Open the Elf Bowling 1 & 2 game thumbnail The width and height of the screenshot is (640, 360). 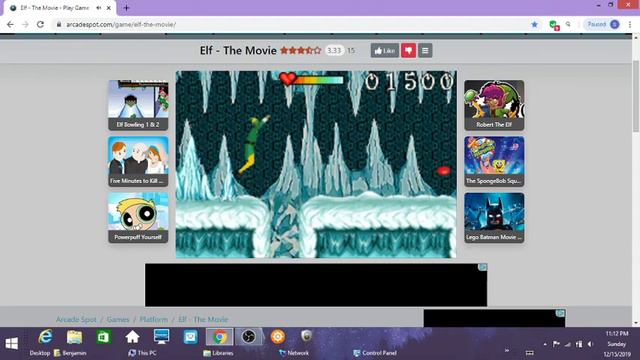coord(138,105)
